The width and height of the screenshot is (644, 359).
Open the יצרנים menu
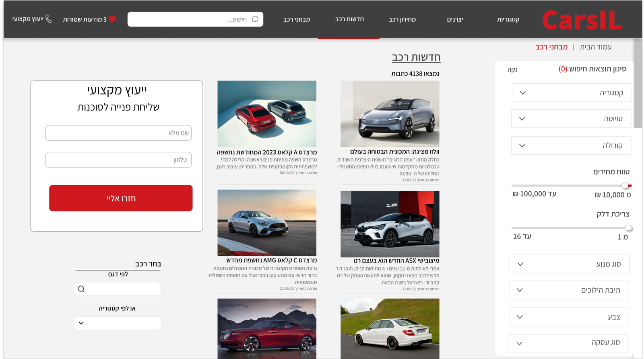(x=455, y=19)
